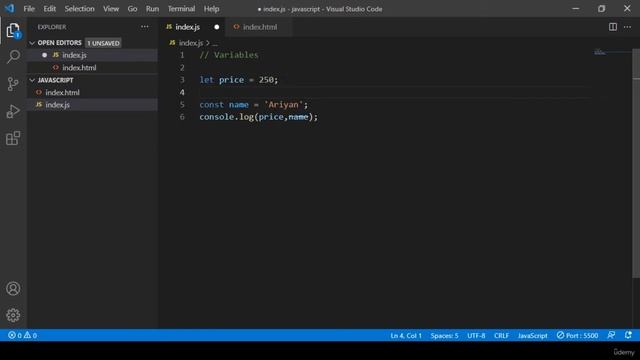Collapse the Open Editors section
The height and width of the screenshot is (360, 640).
pyautogui.click(x=32, y=43)
